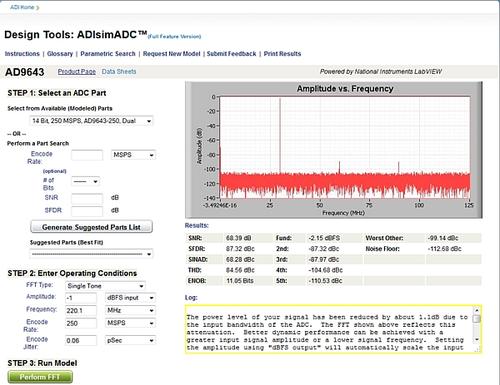Click the log scrollbar up arrow
500x385 pixels.
(x=477, y=310)
